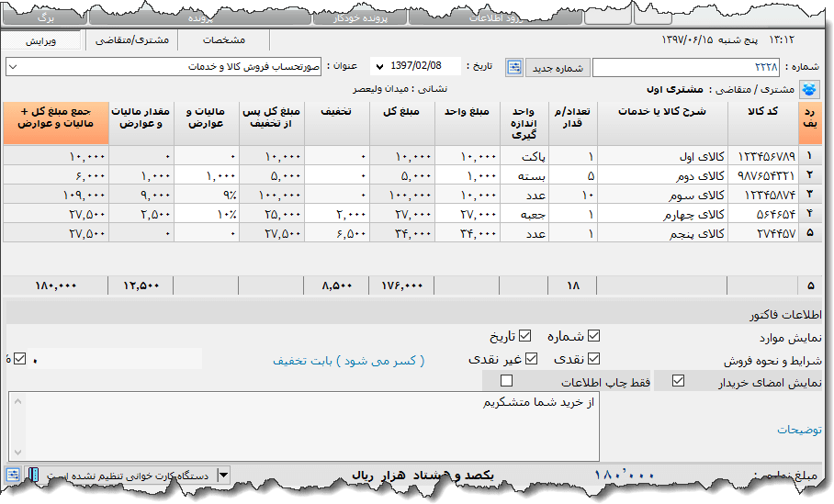The width and height of the screenshot is (834, 504).
Task: Disable نمایش امضای خریدار checkbox
Action: (x=678, y=381)
